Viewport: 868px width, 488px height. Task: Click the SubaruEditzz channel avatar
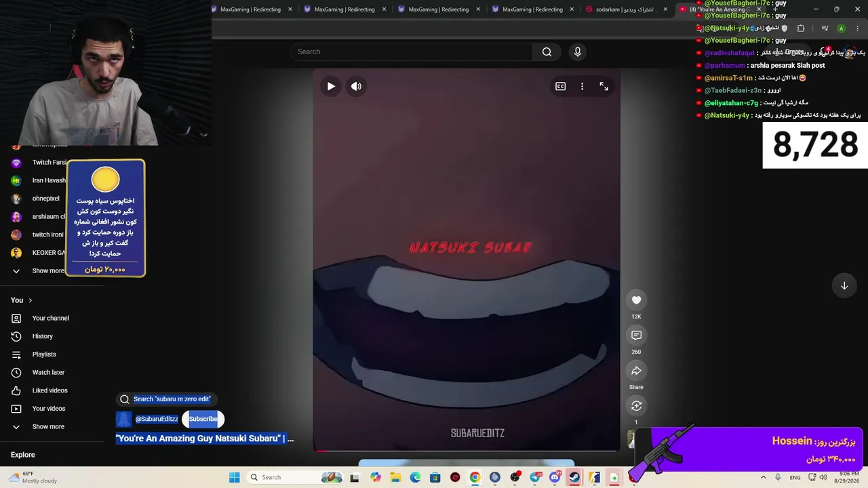point(123,420)
